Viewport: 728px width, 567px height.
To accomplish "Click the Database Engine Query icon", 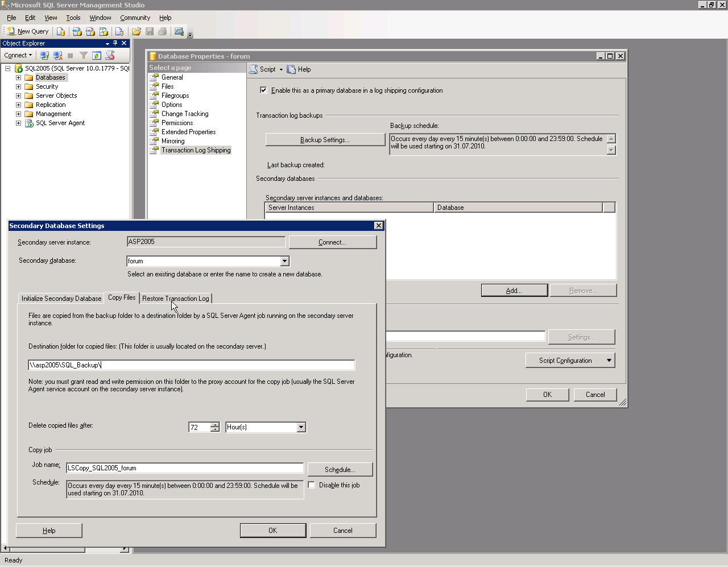I will [61, 31].
